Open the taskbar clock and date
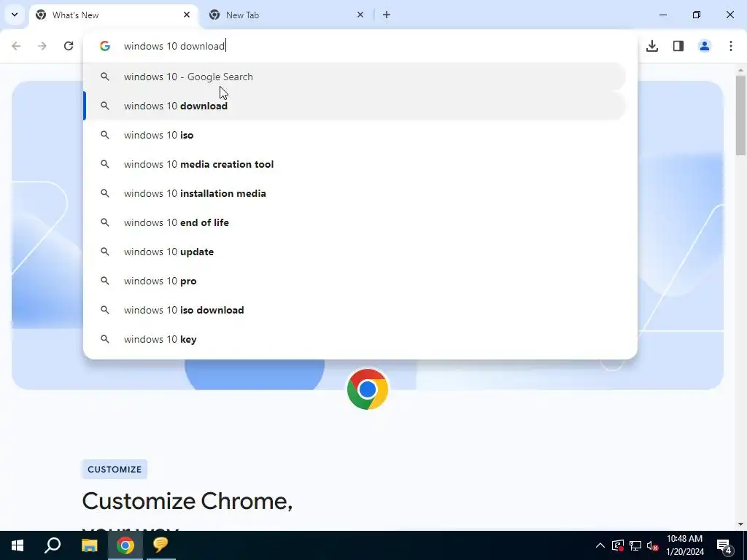 pos(685,545)
